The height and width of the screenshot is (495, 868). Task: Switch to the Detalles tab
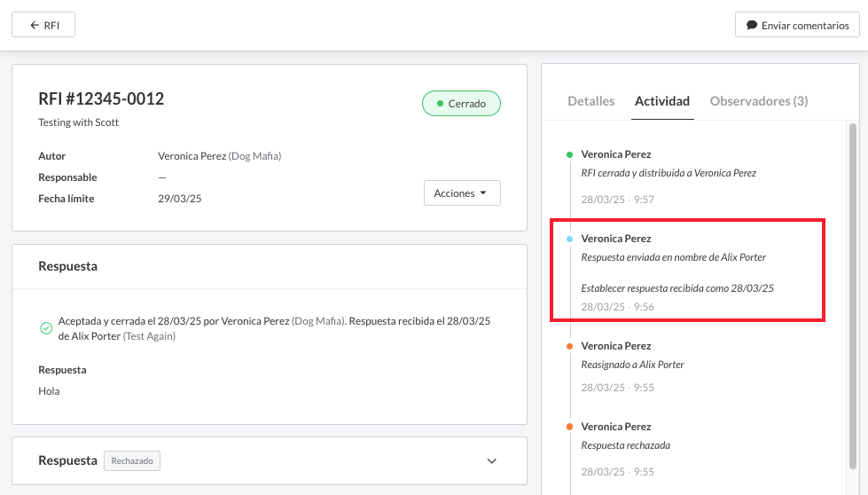pos(590,101)
